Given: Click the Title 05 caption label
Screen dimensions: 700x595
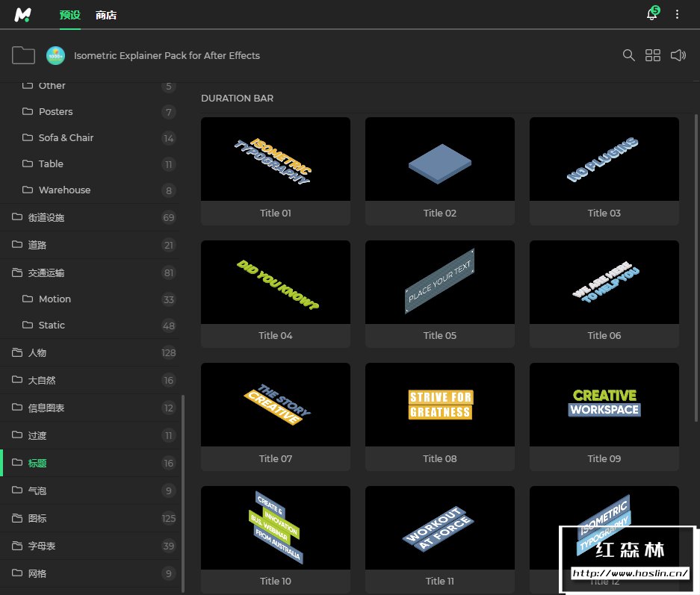Looking at the screenshot, I should coord(440,335).
